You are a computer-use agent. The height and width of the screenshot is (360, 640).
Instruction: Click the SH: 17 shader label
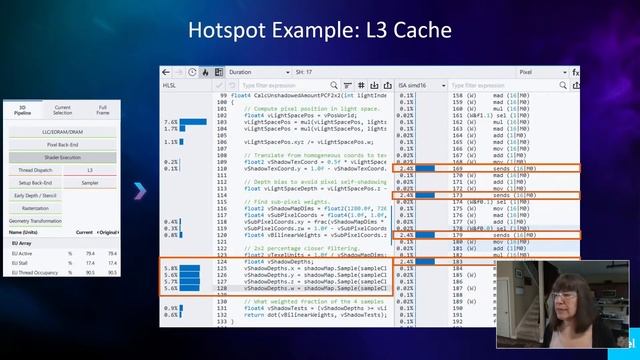coord(304,72)
